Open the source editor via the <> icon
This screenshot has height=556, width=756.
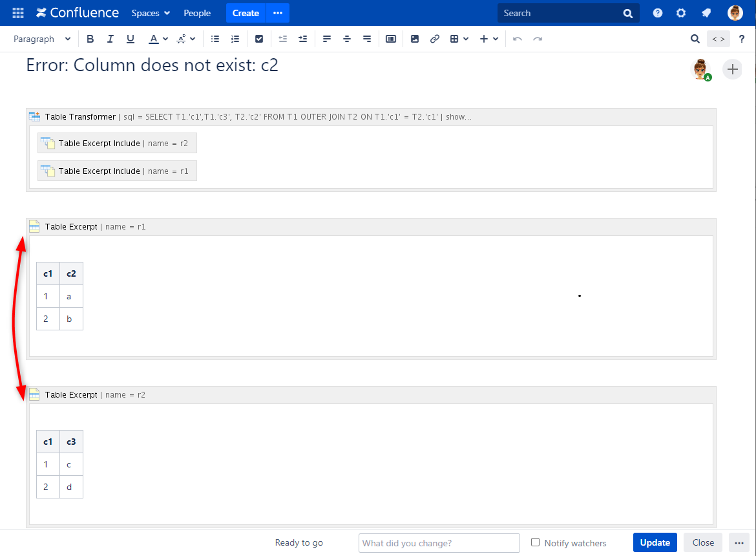[718, 39]
